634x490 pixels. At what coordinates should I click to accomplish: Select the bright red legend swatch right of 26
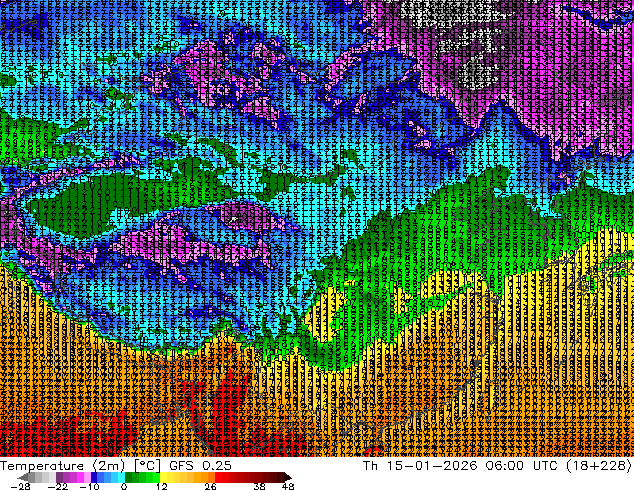[x=218, y=477]
